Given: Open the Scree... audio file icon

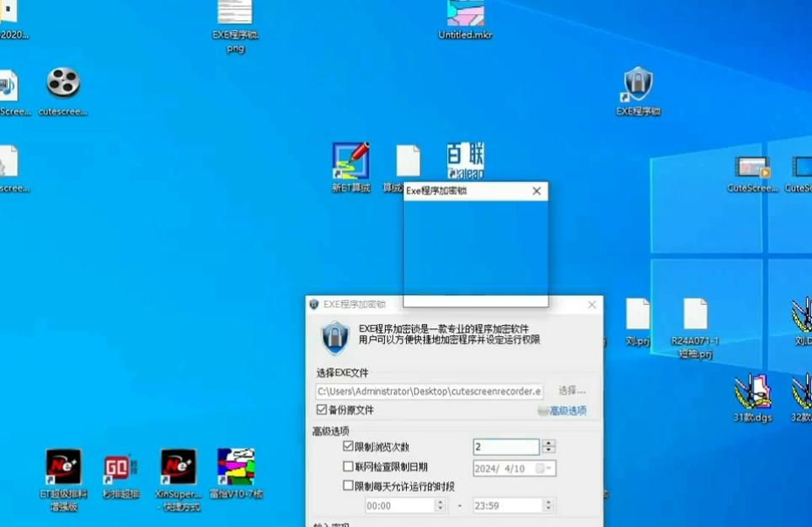Looking at the screenshot, I should [13, 92].
